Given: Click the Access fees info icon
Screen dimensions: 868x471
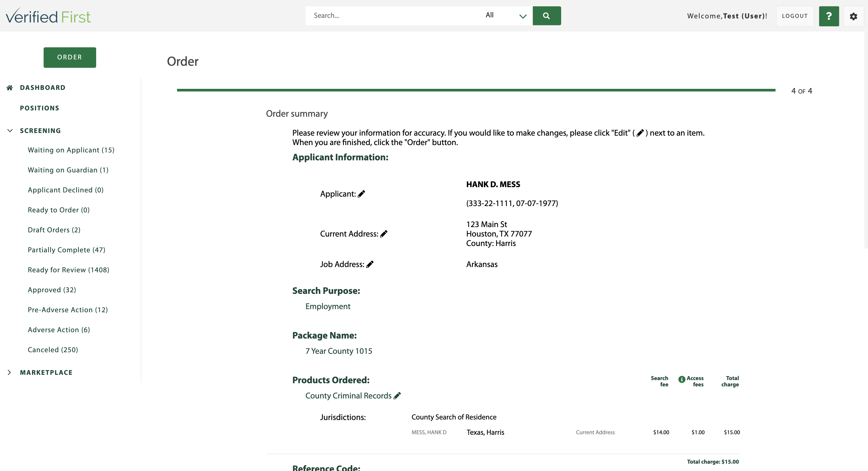Looking at the screenshot, I should [x=682, y=379].
